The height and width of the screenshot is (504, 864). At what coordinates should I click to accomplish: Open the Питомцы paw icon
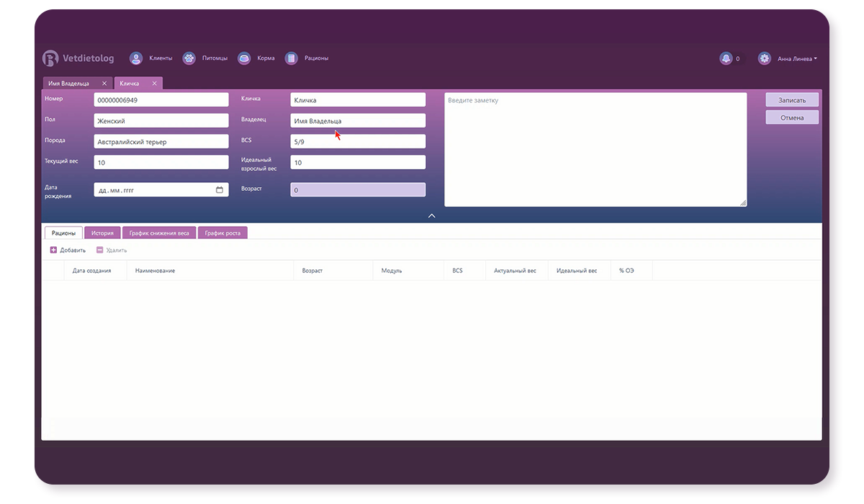click(189, 58)
